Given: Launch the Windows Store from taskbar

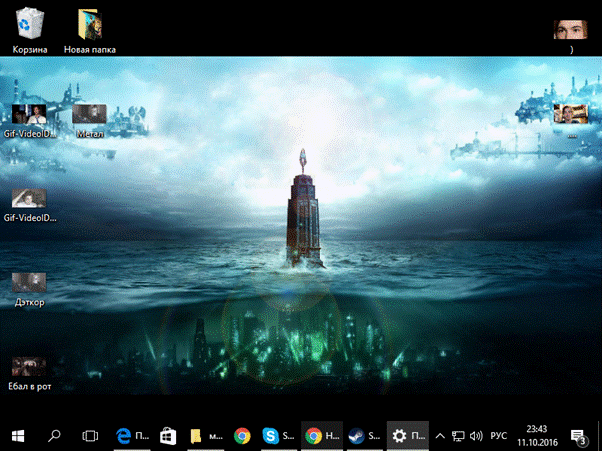Looking at the screenshot, I should 169,436.
